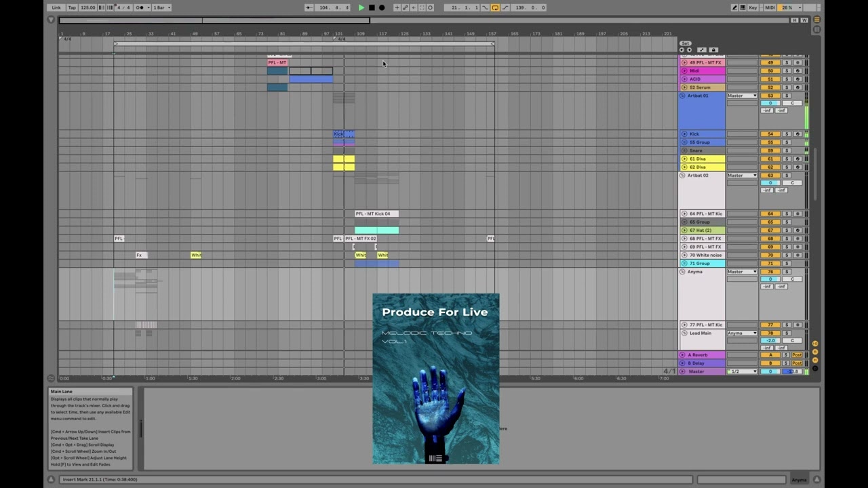The image size is (868, 488).
Task: Open Artbat 01 output routing dropdown (Master)
Action: click(742, 96)
